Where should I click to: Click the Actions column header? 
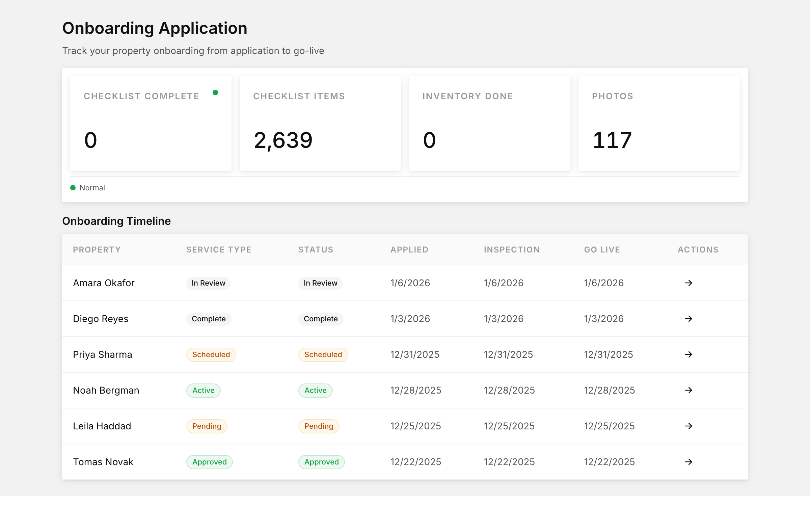point(698,249)
